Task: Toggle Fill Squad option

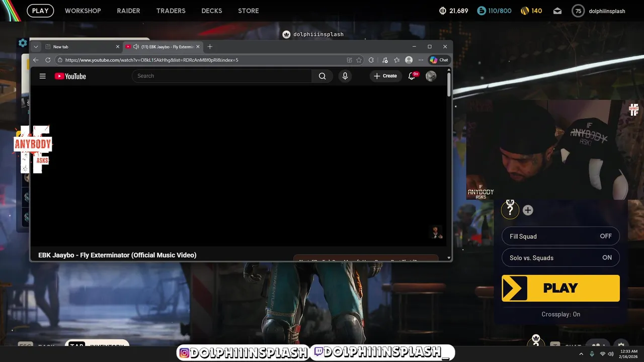Action: coord(560,236)
